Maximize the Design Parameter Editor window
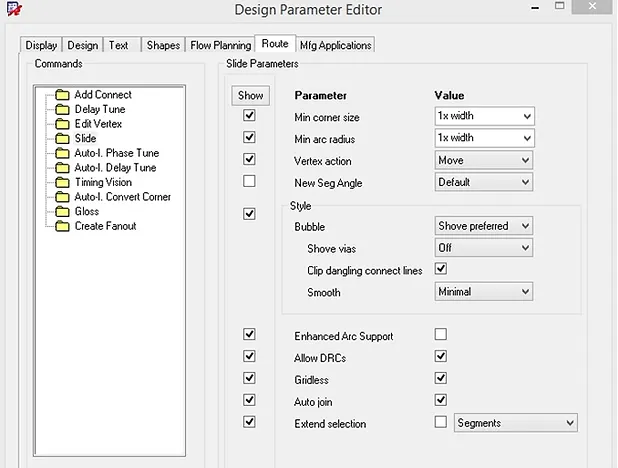 [560, 6]
